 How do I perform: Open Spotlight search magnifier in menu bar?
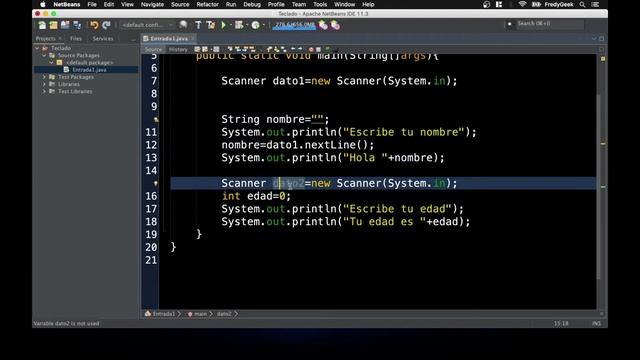[x=582, y=4]
